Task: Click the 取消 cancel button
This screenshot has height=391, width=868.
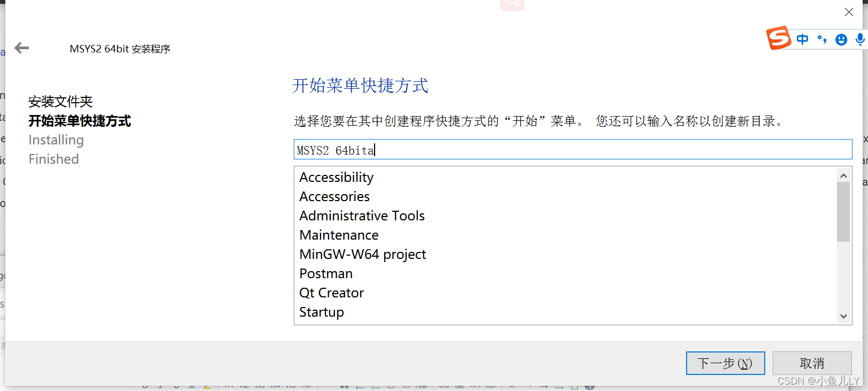Action: tap(812, 363)
